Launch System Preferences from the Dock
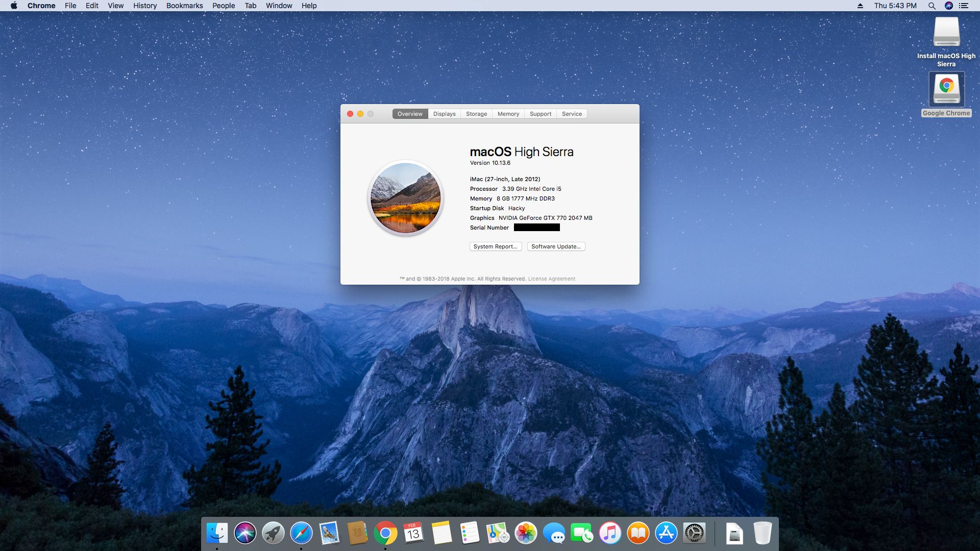This screenshot has width=980, height=551. tap(695, 533)
